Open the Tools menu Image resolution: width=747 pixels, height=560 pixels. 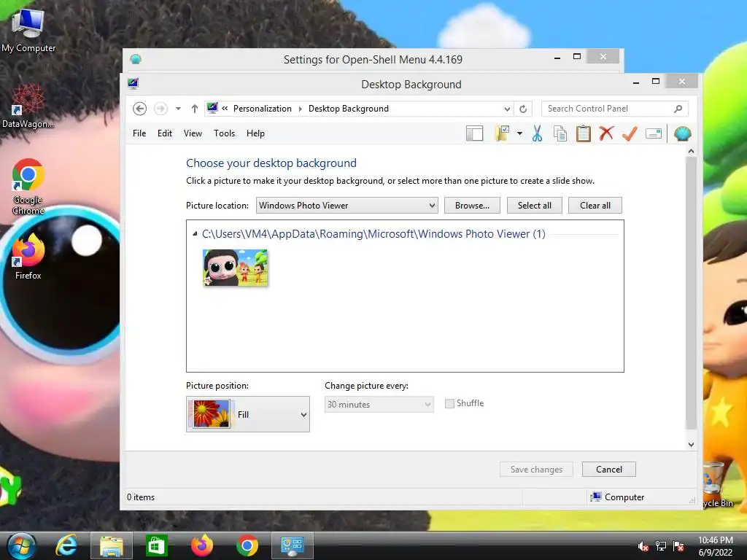(224, 133)
